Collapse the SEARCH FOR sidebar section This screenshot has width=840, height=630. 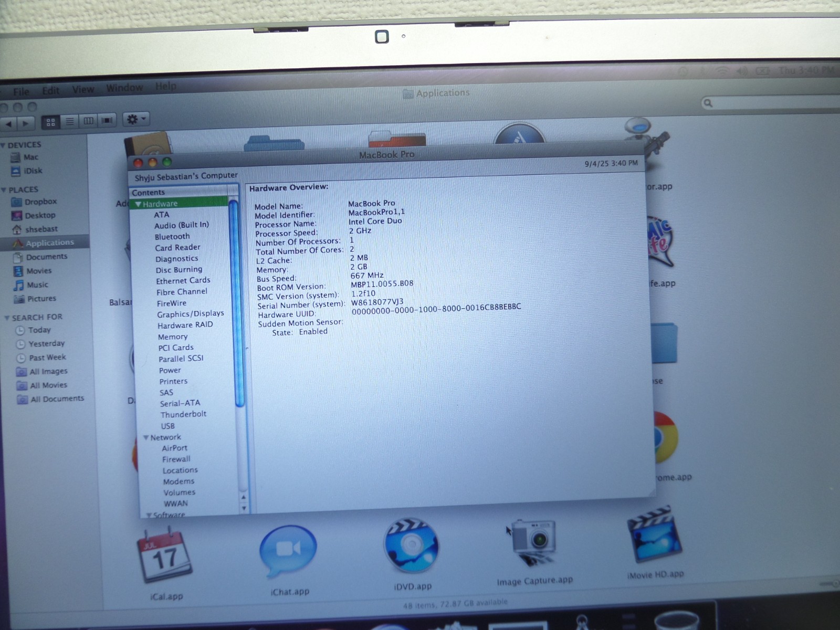(7, 318)
